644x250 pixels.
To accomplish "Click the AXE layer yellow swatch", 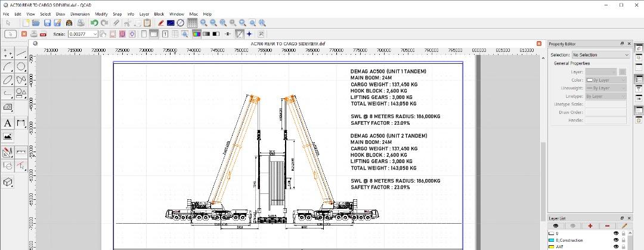I will click(552, 246).
